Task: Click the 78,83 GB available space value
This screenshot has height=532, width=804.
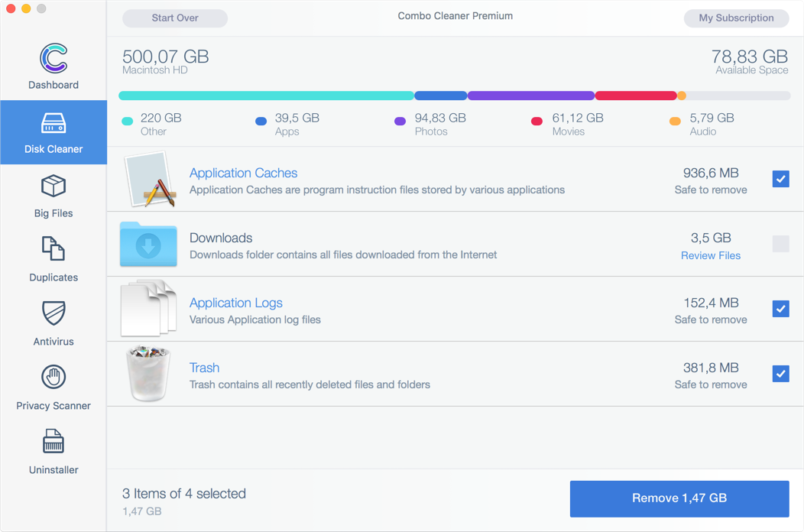Action: pyautogui.click(x=750, y=57)
